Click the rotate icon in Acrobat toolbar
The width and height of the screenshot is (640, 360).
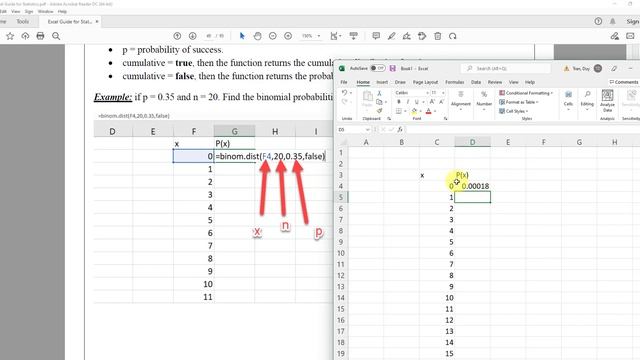453,36
